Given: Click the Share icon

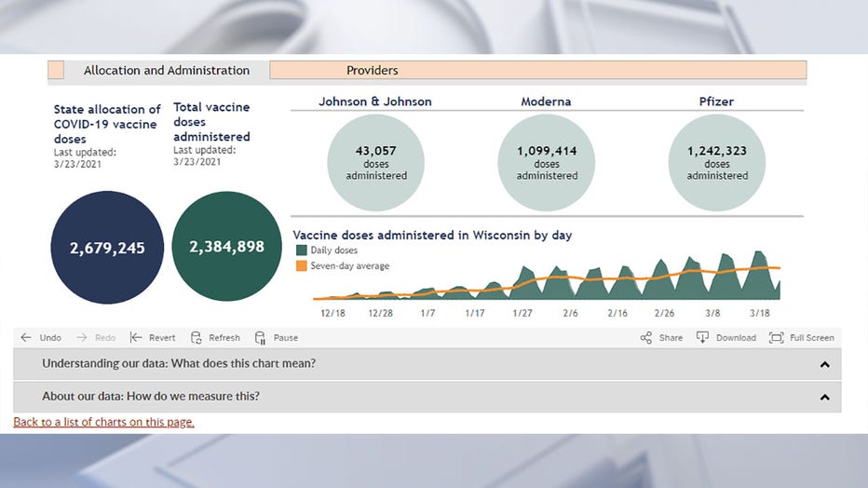Looking at the screenshot, I should pyautogui.click(x=646, y=337).
